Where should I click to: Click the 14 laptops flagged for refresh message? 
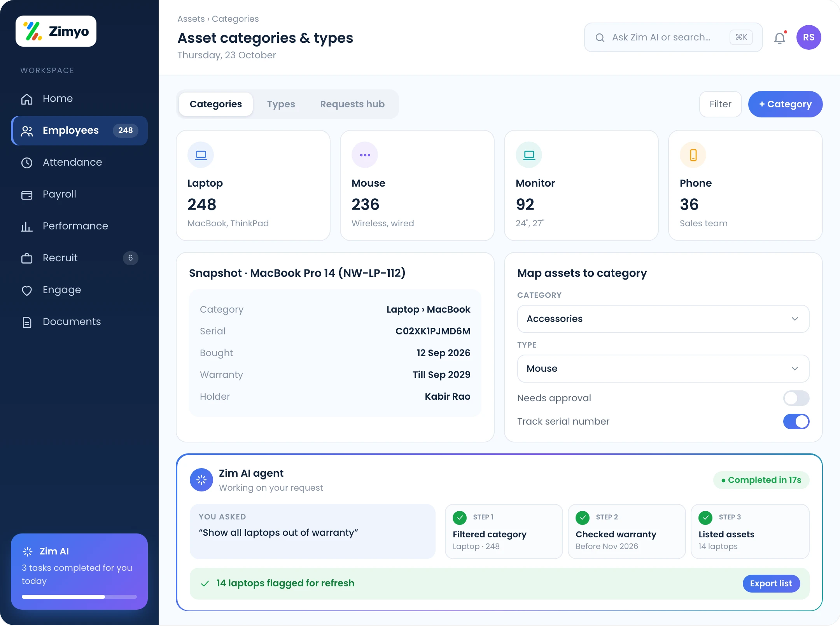[285, 583]
